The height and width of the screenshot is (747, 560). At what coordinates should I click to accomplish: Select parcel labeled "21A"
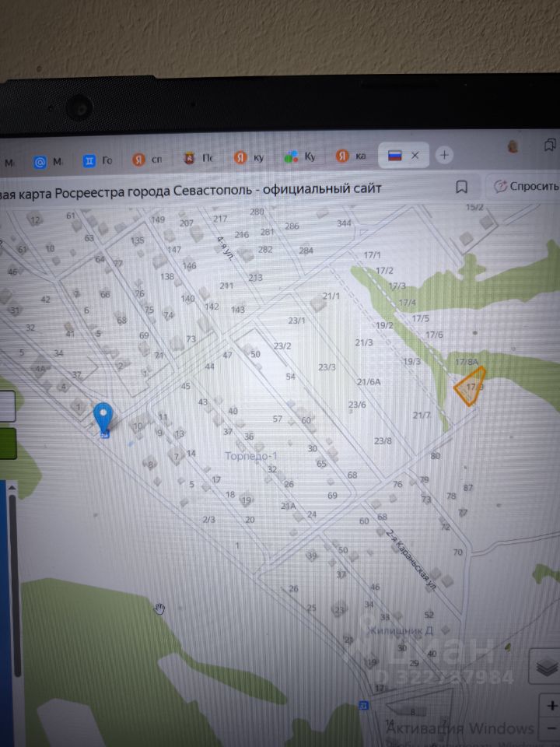(288, 506)
